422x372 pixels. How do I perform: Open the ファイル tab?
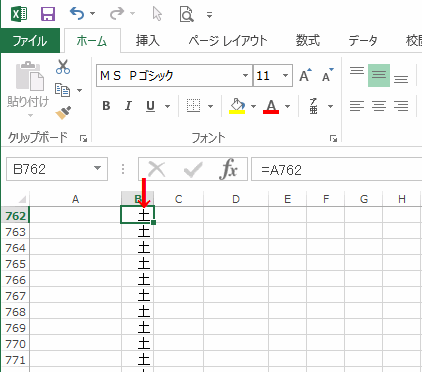click(30, 41)
